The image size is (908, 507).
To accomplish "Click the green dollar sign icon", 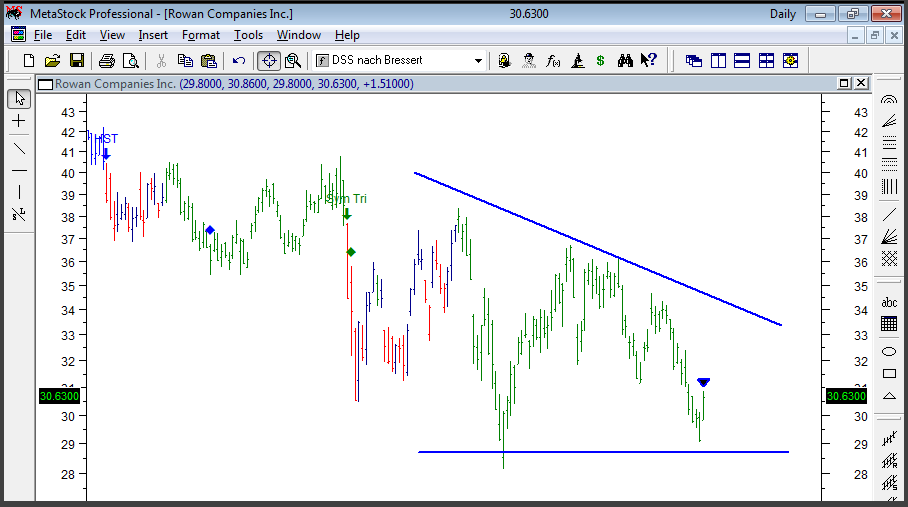I will click(x=601, y=60).
